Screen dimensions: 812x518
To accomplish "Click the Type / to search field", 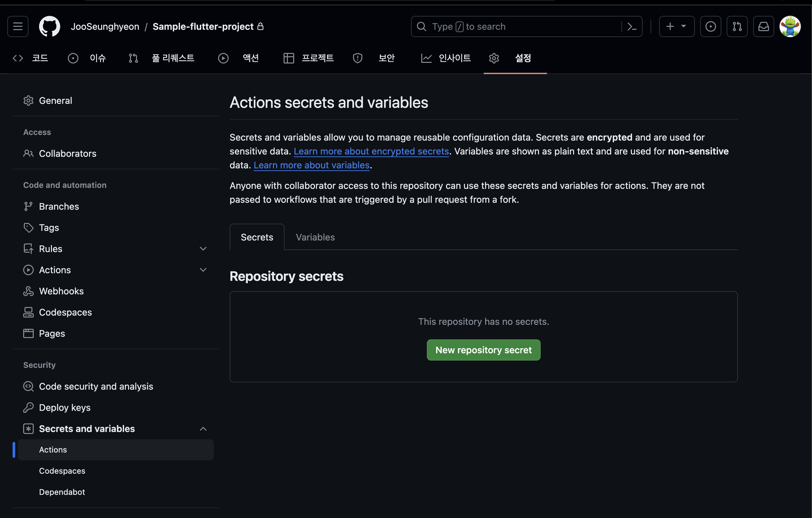I will (516, 26).
